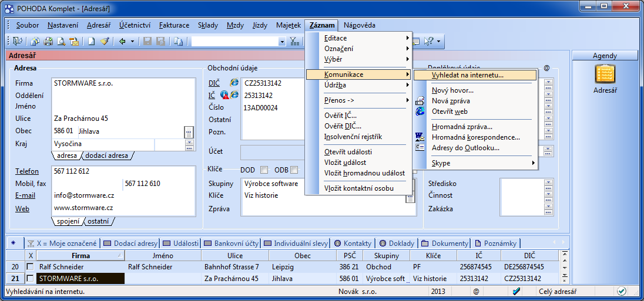Switch to ostatní tab
The image size is (644, 301).
pyautogui.click(x=99, y=221)
